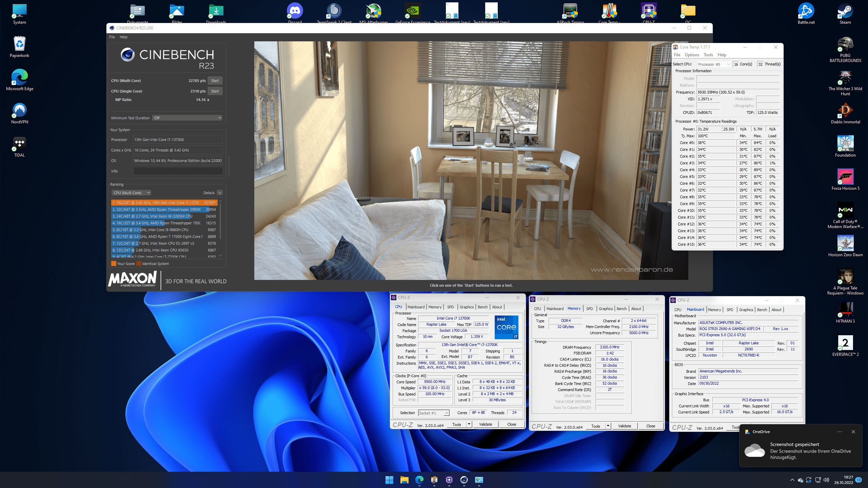Click the Processor field in Cinebench
868x488 pixels.
[178, 140]
